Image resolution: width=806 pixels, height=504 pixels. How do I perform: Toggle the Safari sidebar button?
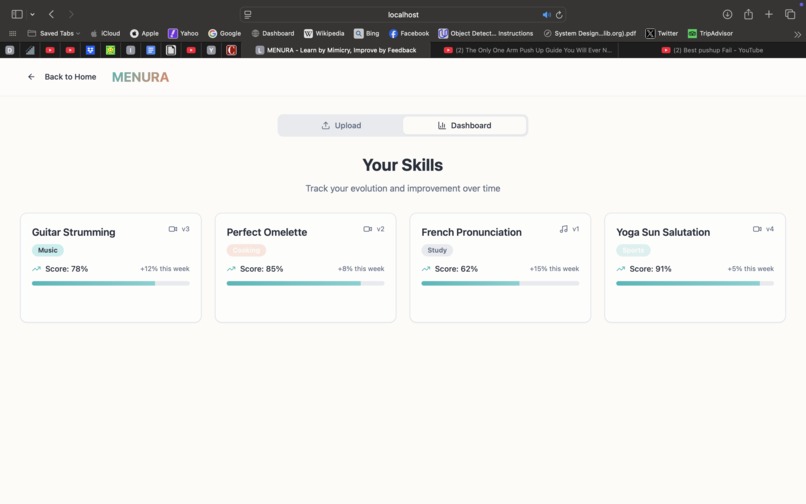17,14
